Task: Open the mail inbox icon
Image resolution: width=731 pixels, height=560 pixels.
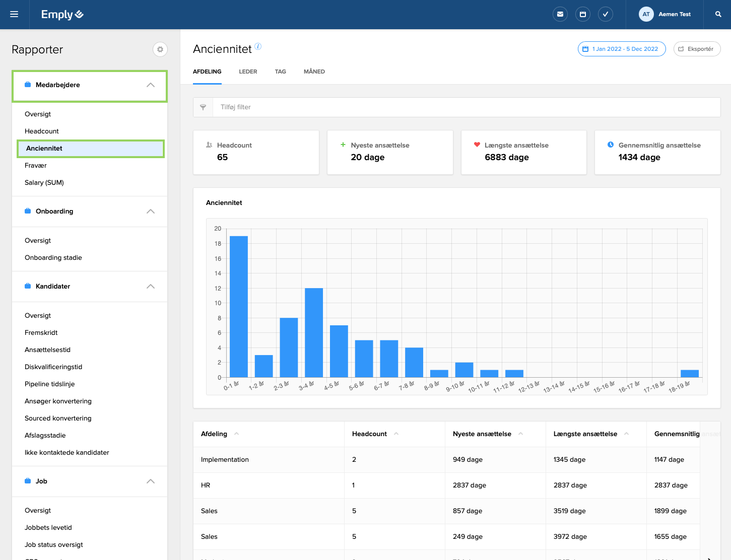Action: [560, 14]
